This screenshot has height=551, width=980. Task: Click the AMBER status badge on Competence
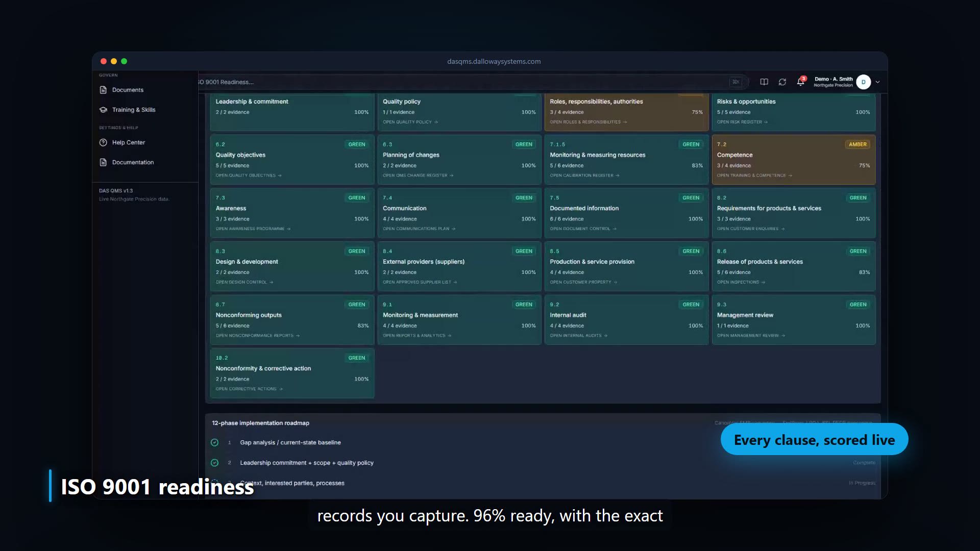(858, 144)
